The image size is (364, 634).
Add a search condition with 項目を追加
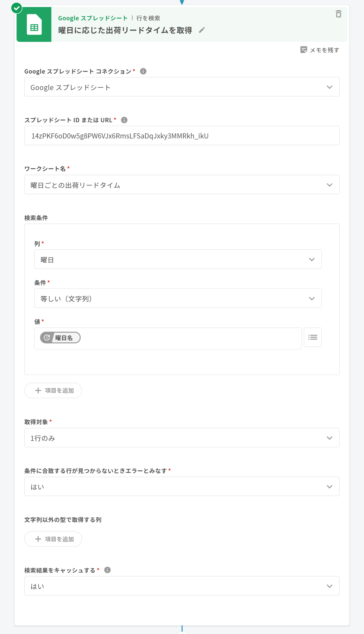tap(53, 390)
